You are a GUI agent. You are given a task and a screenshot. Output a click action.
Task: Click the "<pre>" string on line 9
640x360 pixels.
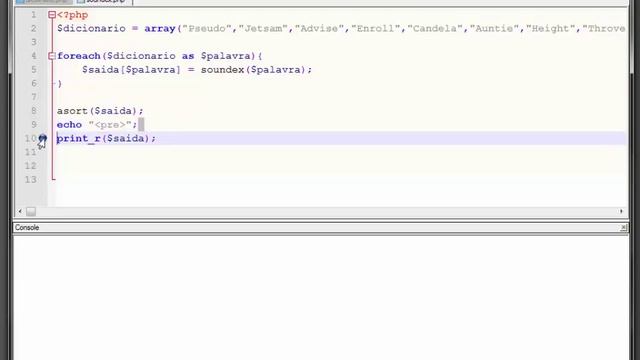pyautogui.click(x=110, y=124)
